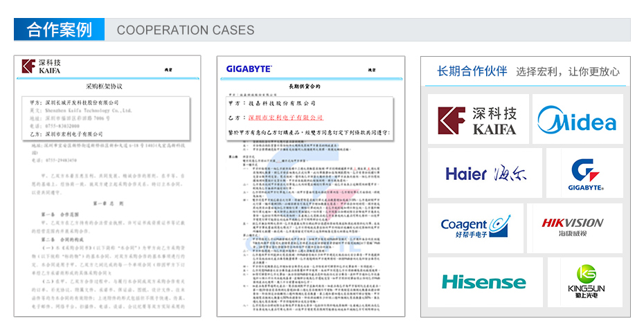Screen dimensions: 644x330
Task: Select the KINGSUN 勤上光电 partner logo
Action: (585, 282)
